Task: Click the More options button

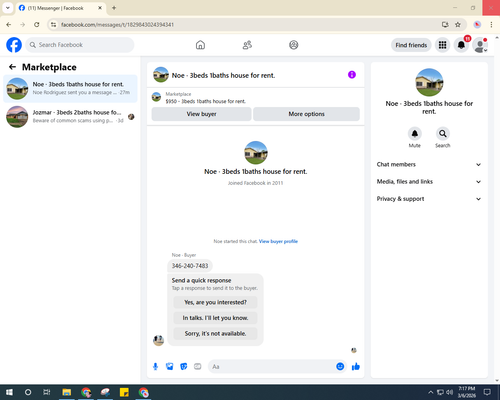Action: coord(306,114)
